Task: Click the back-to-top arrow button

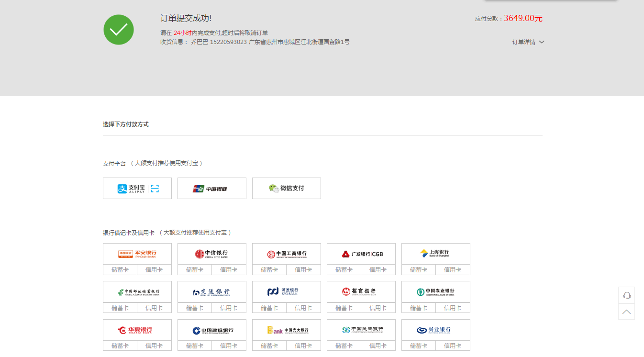Action: [626, 312]
